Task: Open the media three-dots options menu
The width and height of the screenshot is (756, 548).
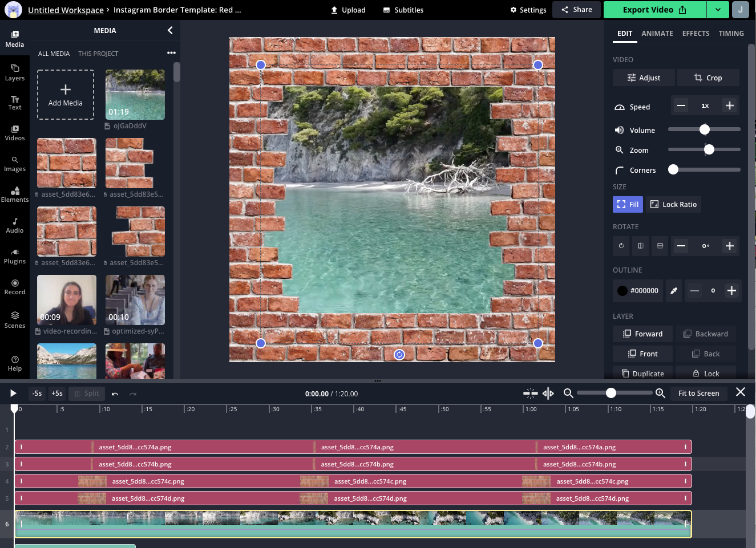Action: [x=171, y=53]
